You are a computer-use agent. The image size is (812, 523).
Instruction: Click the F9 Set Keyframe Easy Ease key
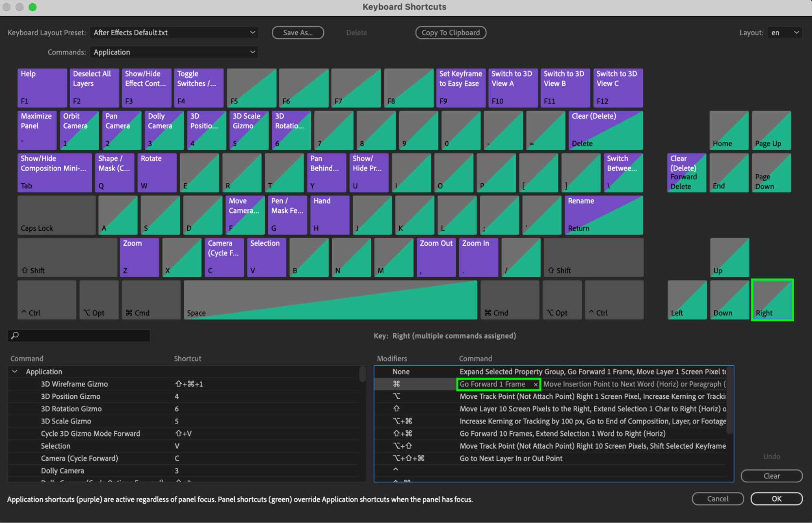460,88
